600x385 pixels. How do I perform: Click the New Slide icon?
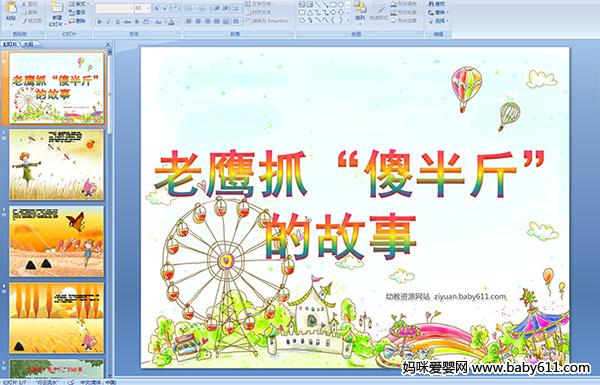tap(57, 12)
